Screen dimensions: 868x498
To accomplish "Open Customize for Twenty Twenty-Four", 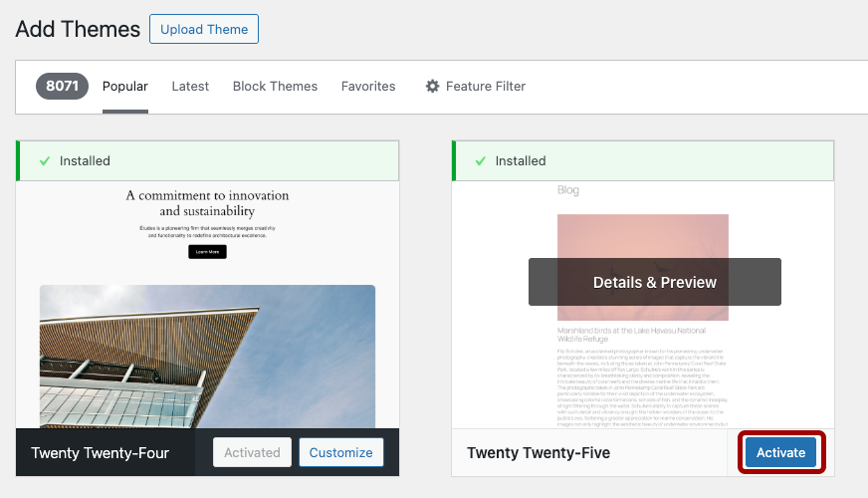I will (340, 452).
